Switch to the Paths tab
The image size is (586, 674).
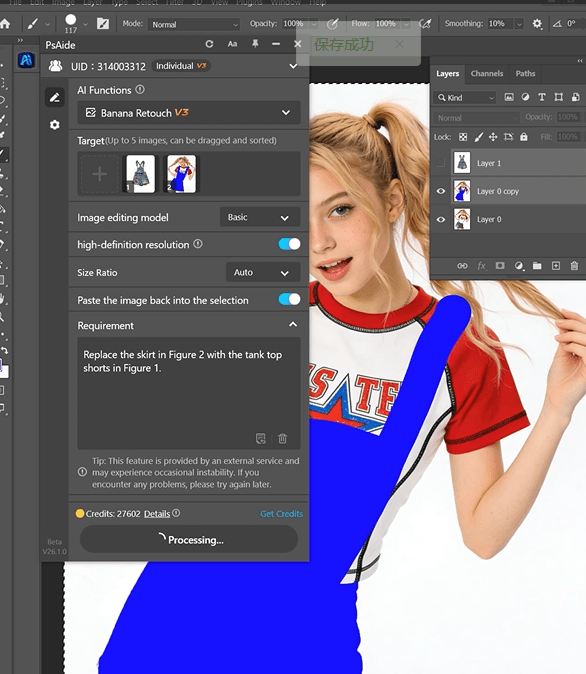click(x=525, y=74)
